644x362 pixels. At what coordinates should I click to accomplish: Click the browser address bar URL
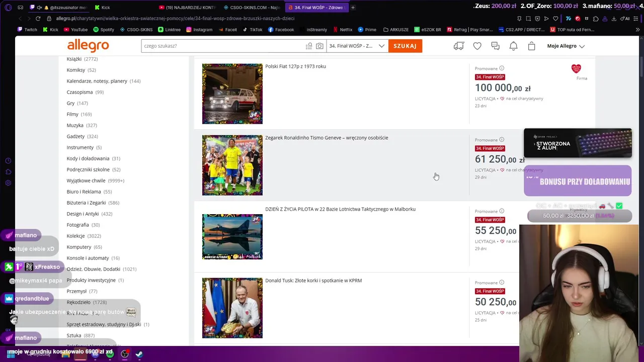click(175, 19)
